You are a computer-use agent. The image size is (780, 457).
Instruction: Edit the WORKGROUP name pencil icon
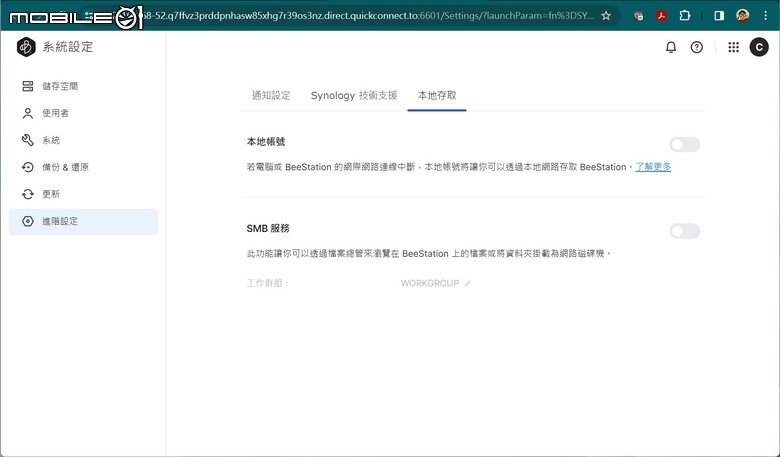pos(467,283)
